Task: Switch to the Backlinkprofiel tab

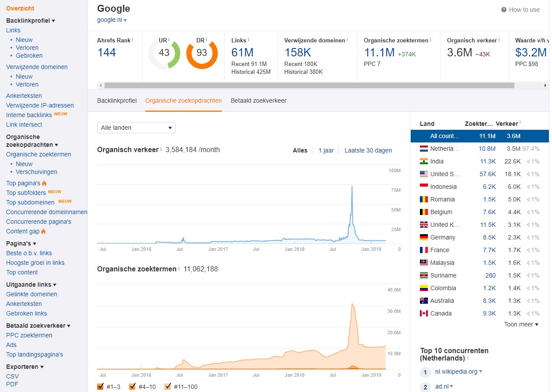Action: [x=117, y=101]
